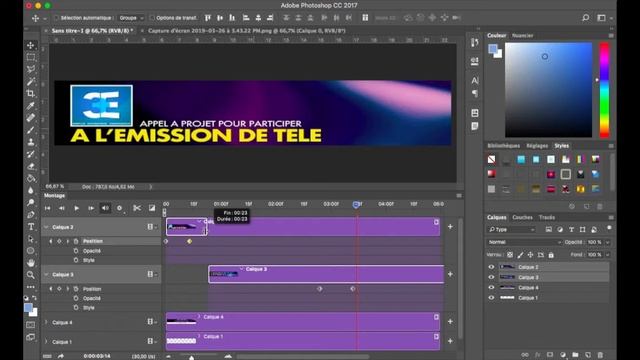Collapse the Calque 2 timeline track

46,227
